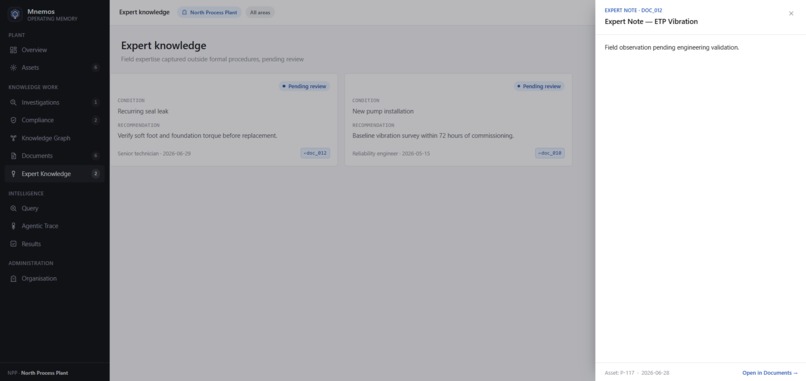Open the Knowledge Graph page

(x=54, y=138)
